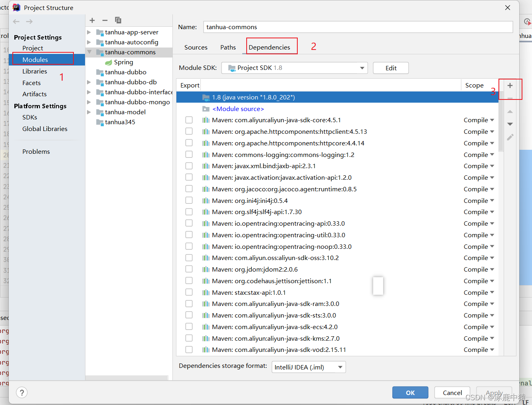Click the tanhua345 module folder icon
Viewport: 532px width, 405px height.
click(100, 122)
